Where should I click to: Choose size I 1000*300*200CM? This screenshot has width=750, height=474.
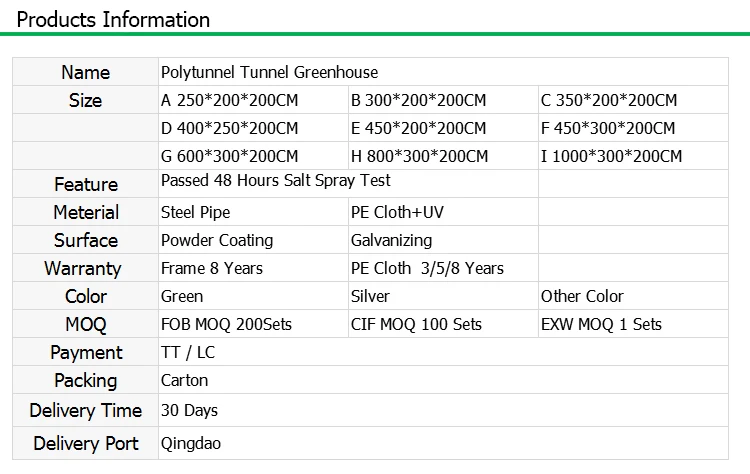(x=611, y=156)
